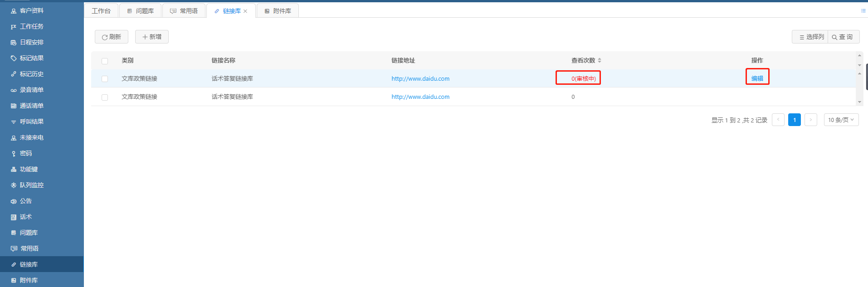Click top-right list menu icon
The width and height of the screenshot is (868, 287).
pyautogui.click(x=863, y=10)
